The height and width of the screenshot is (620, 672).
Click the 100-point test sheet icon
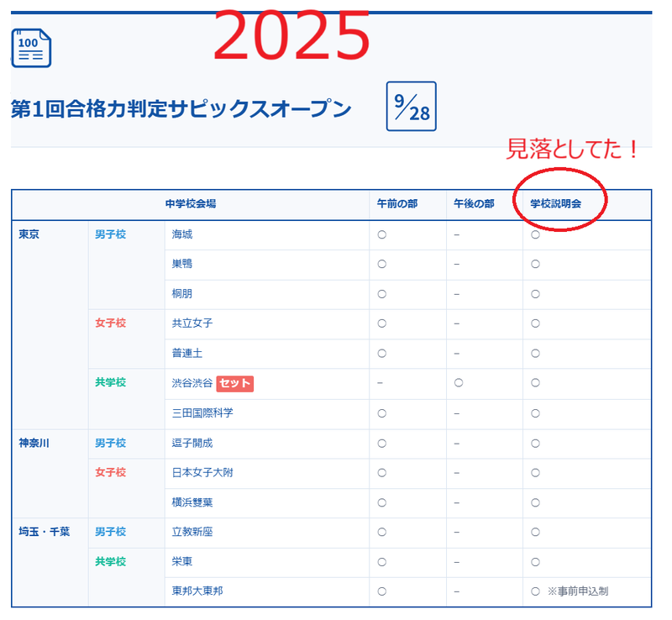(x=31, y=49)
